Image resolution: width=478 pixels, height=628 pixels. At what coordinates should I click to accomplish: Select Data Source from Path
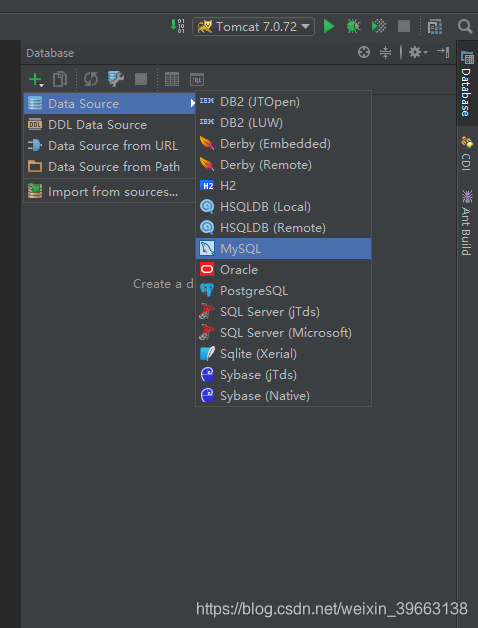click(x=109, y=166)
